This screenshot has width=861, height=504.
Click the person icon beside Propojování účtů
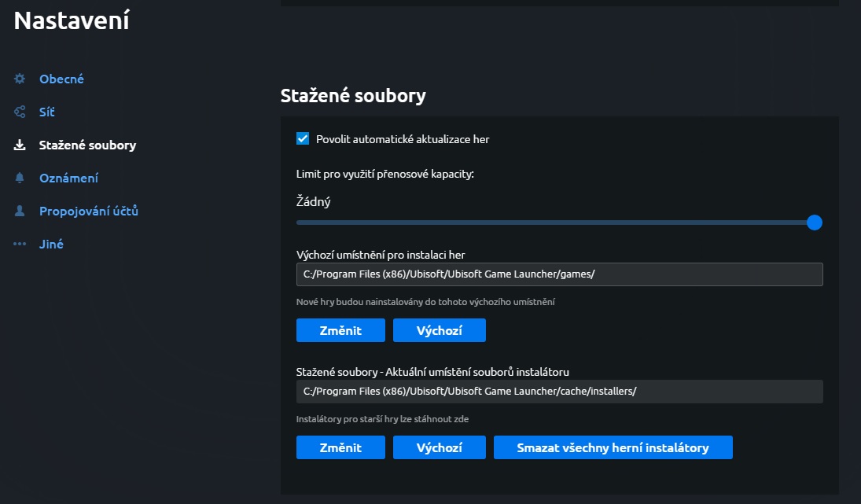(x=20, y=211)
